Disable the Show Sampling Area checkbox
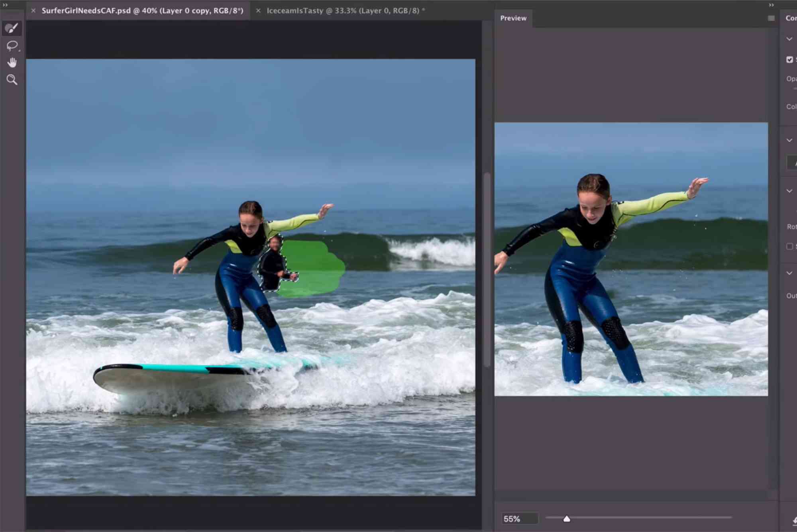 tap(789, 59)
